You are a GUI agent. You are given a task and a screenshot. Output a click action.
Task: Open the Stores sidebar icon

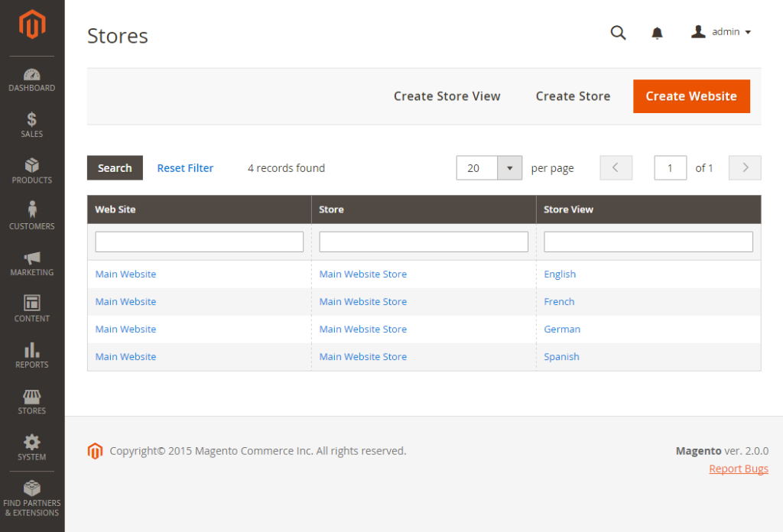pyautogui.click(x=31, y=401)
